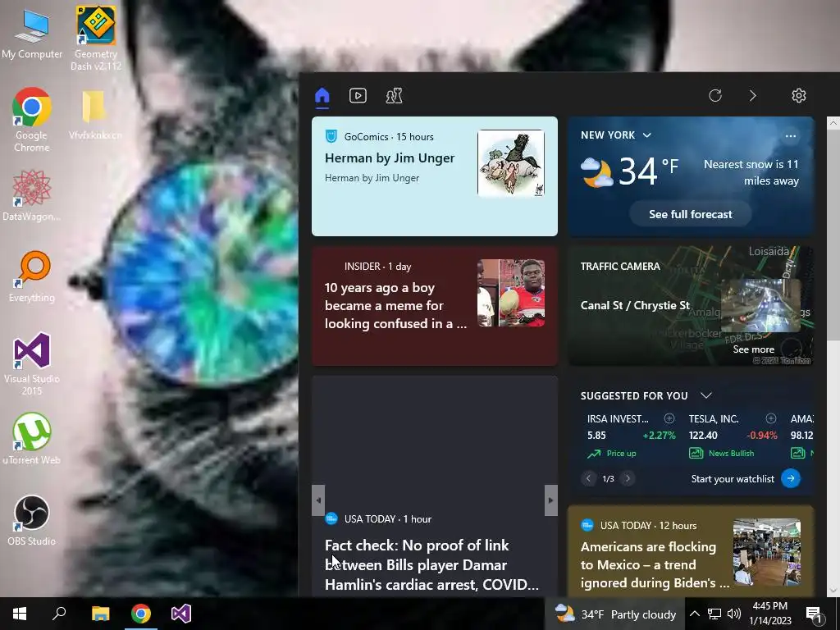Open the clock showing 4:45 PM
Viewport: 840px width, 630px height.
click(x=769, y=614)
